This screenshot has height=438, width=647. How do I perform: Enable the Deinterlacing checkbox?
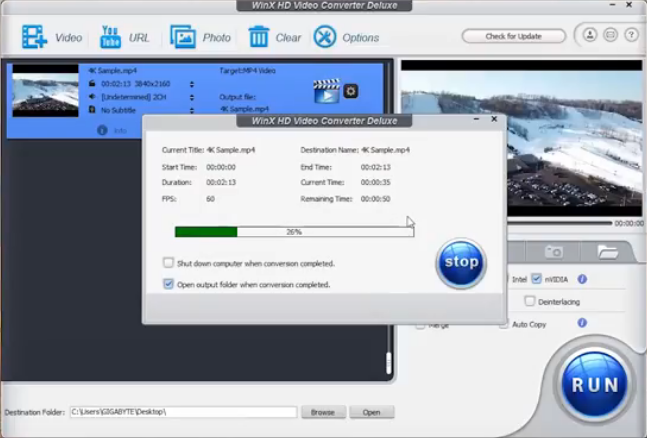(x=529, y=301)
